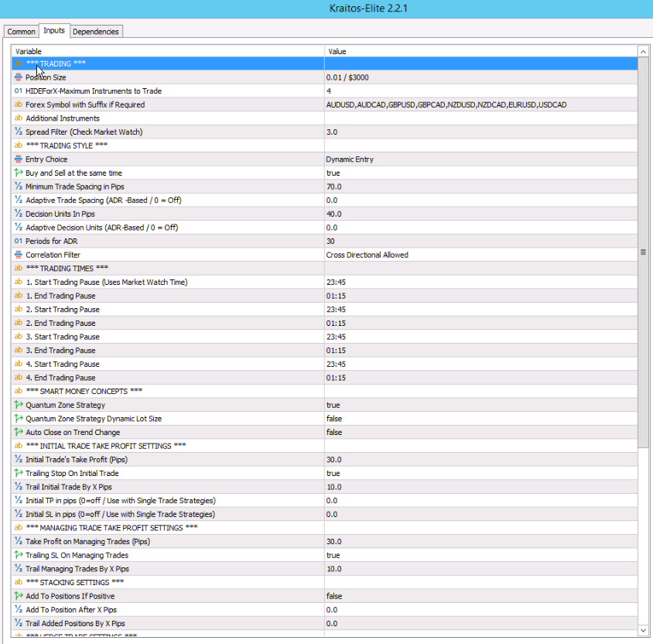Viewport: 653px width, 644px height.
Task: Switch to the Common tab
Action: [21, 32]
